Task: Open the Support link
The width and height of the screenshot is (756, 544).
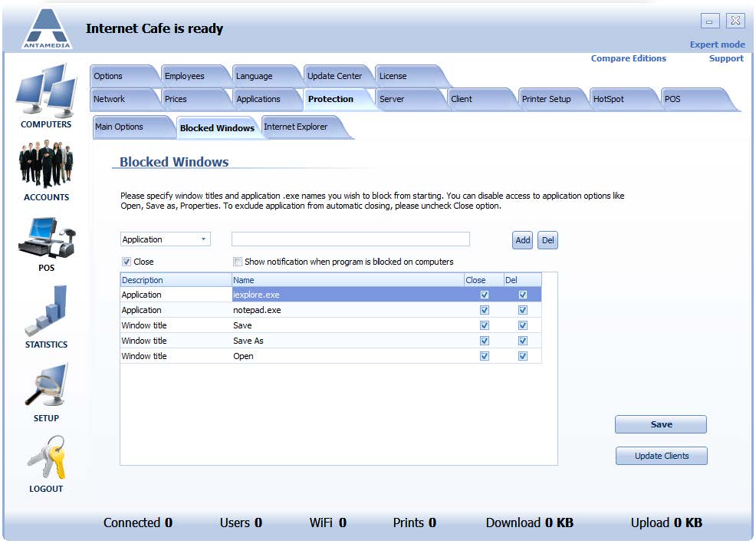Action: coord(726,58)
